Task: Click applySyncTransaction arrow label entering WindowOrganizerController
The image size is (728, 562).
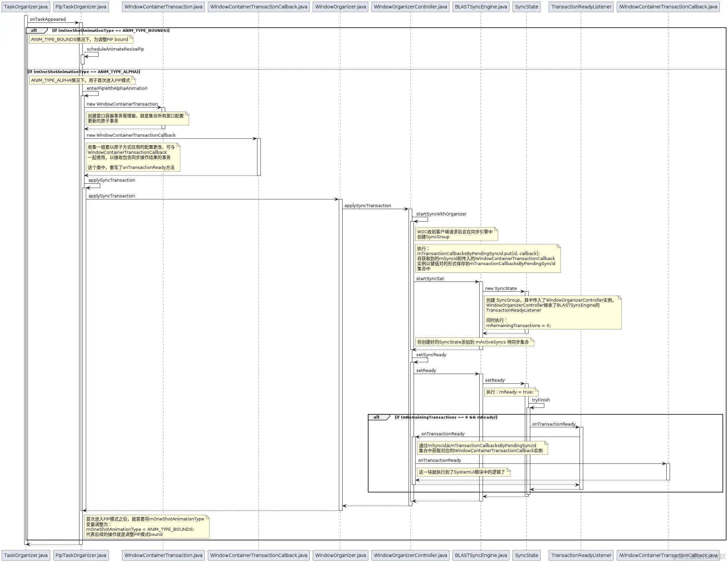Action: [x=368, y=206]
